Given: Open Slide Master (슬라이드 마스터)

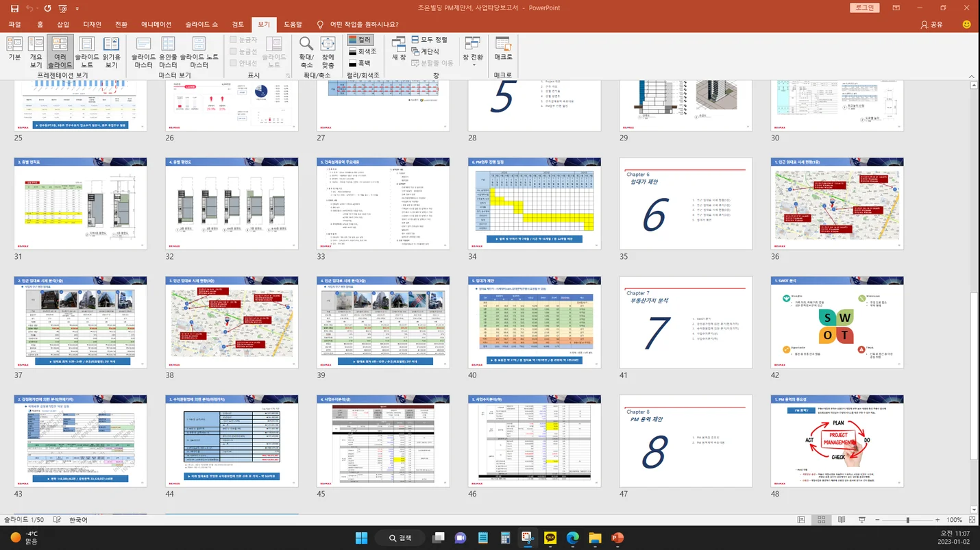Looking at the screenshot, I should [x=144, y=52].
